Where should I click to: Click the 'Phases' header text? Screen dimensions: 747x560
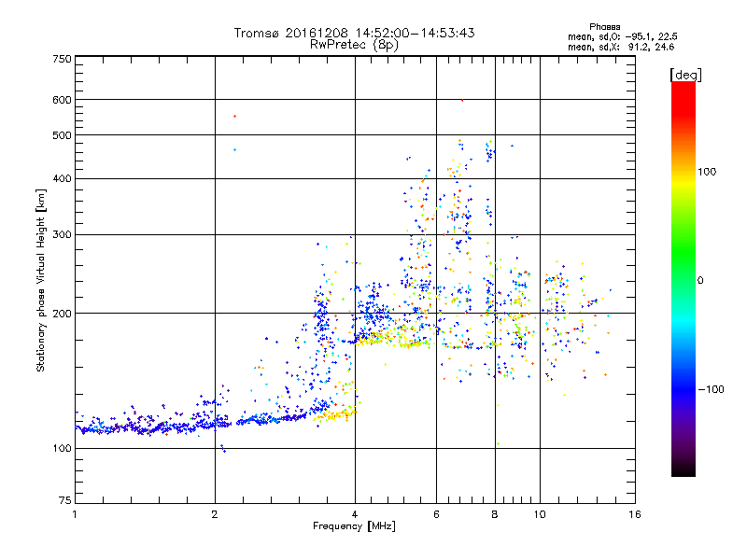[604, 27]
